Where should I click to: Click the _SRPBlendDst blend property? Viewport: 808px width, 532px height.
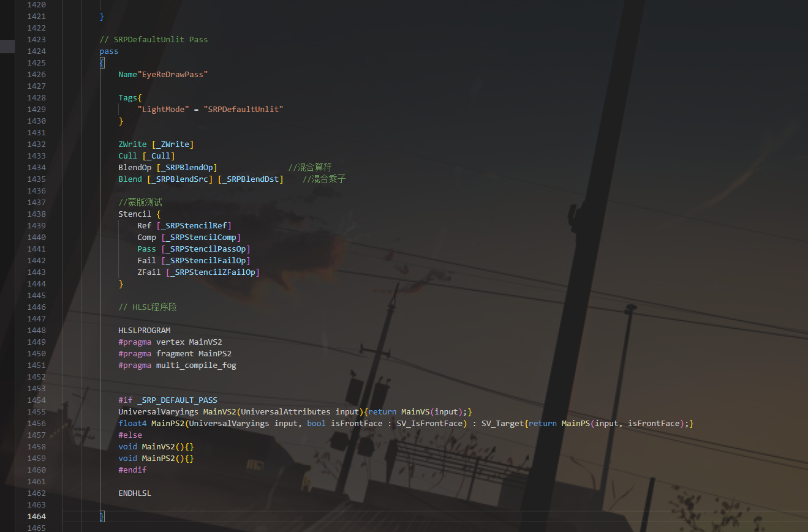pos(251,179)
